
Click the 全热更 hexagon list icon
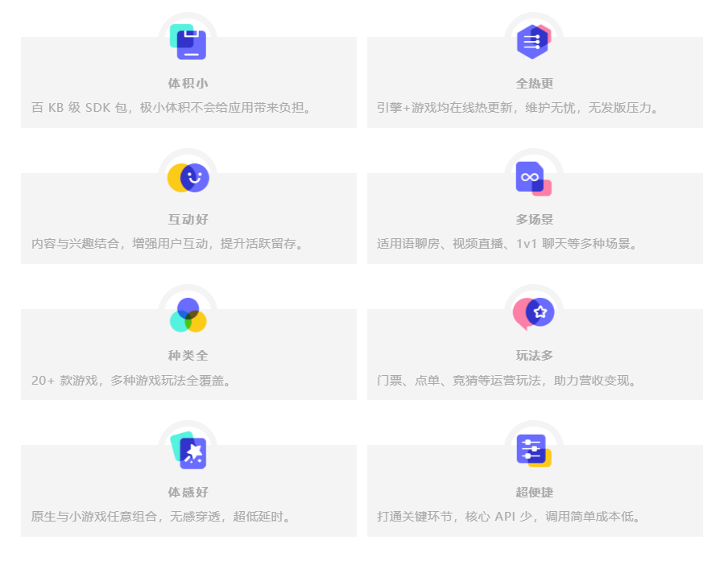click(533, 43)
